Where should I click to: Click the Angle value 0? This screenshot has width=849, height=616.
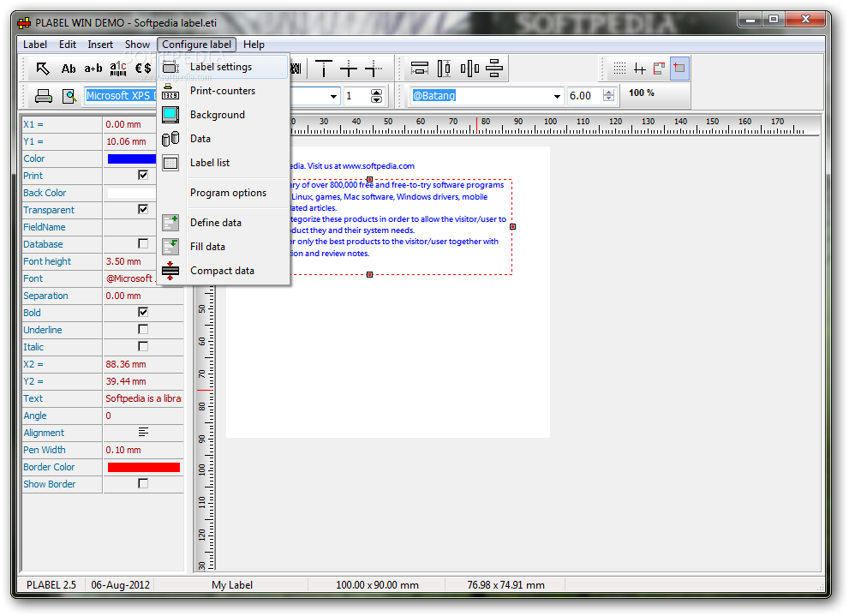point(108,416)
